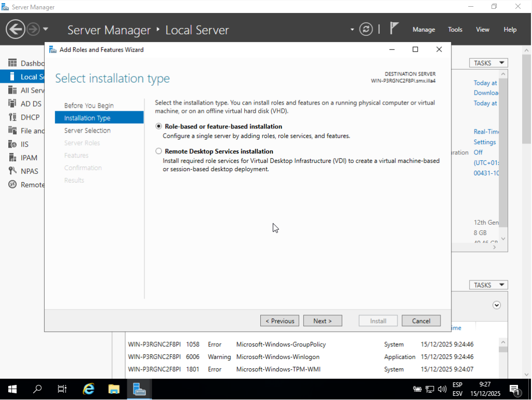Viewport: 532px width, 400px height.
Task: Open the lower TASKS dropdown
Action: point(488,285)
